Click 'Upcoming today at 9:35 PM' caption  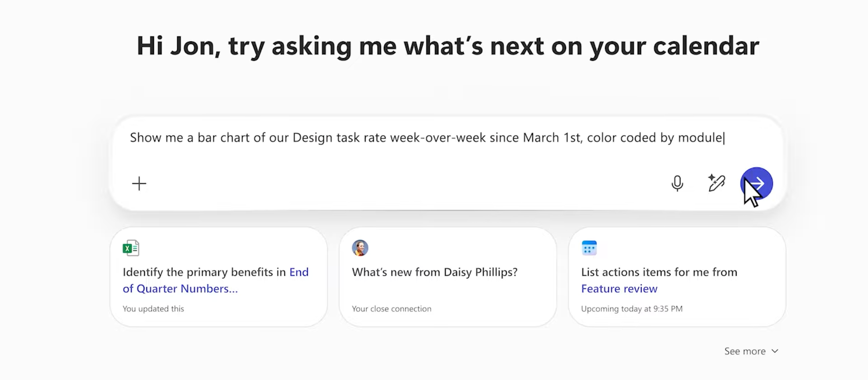pyautogui.click(x=632, y=308)
